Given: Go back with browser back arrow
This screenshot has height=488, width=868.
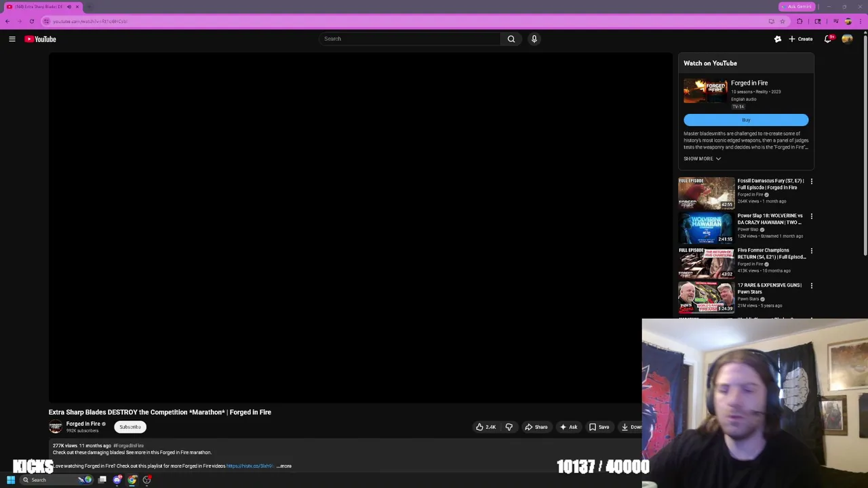Looking at the screenshot, I should (x=7, y=21).
